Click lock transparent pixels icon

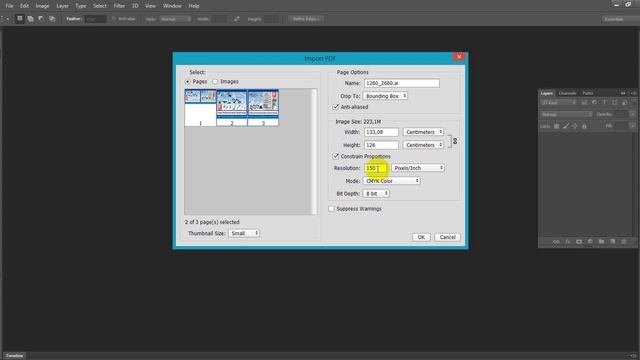pos(556,127)
